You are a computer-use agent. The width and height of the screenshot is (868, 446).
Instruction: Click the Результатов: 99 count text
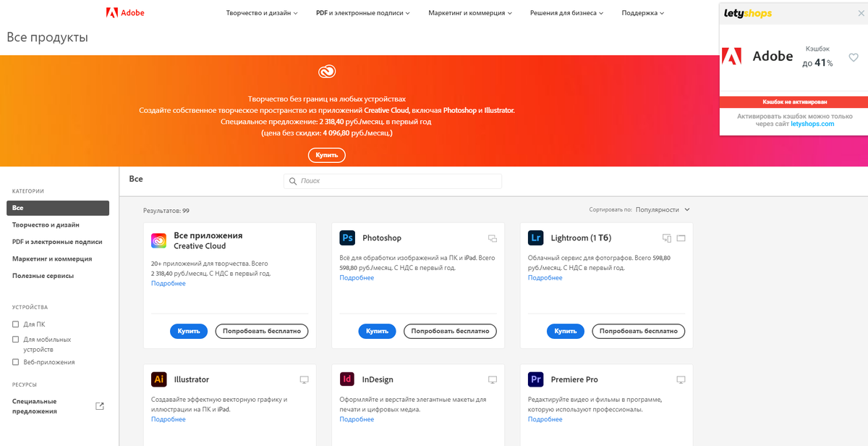coord(166,210)
